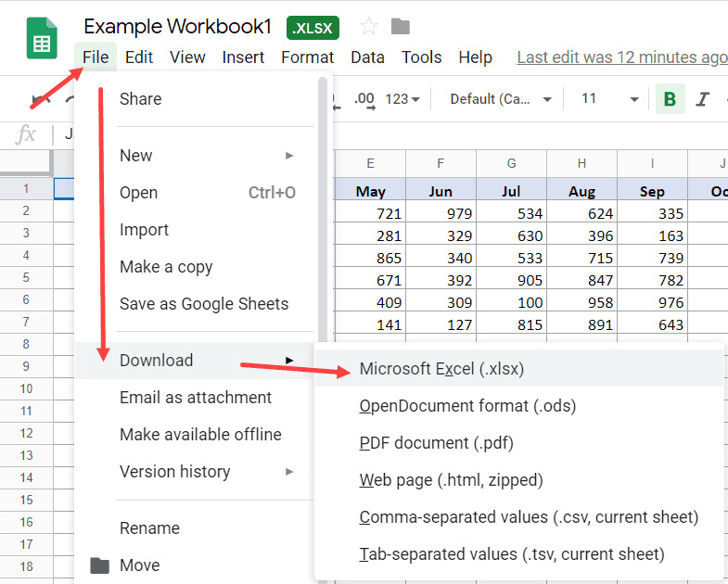
Task: Click the File menu scrollbar
Action: (323, 209)
